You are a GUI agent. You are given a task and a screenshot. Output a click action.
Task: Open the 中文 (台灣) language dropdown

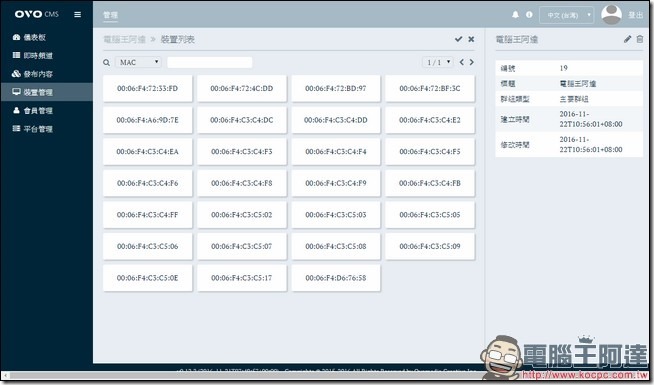tap(566, 15)
